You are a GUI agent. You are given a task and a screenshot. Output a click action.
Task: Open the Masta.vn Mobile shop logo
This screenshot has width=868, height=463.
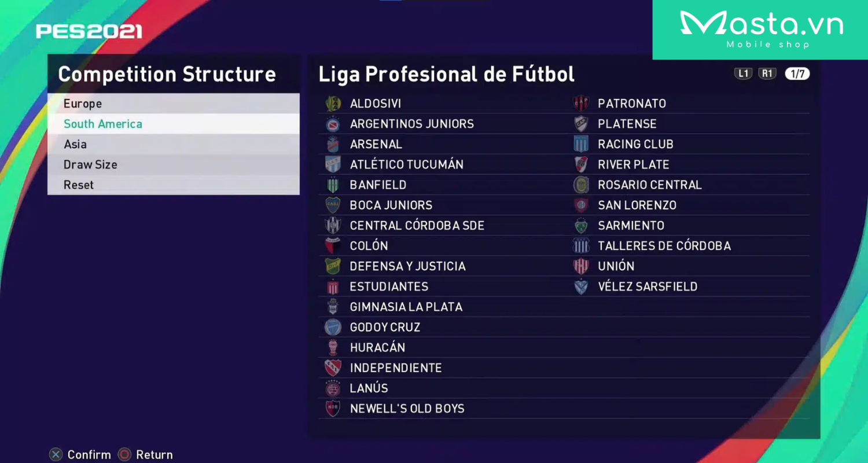pyautogui.click(x=760, y=30)
